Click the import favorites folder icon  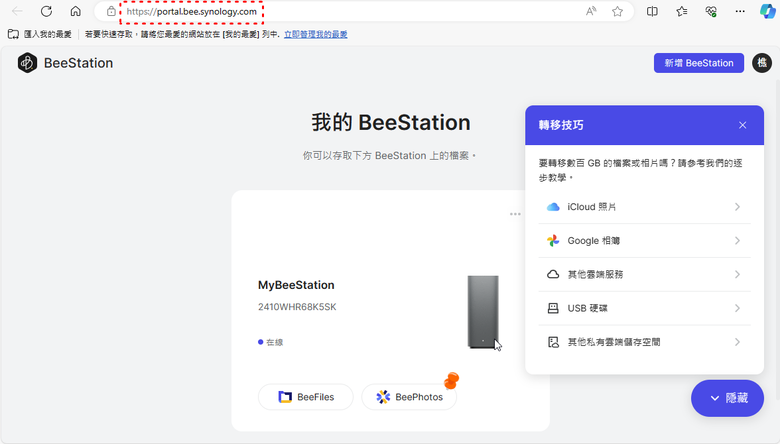click(x=13, y=34)
